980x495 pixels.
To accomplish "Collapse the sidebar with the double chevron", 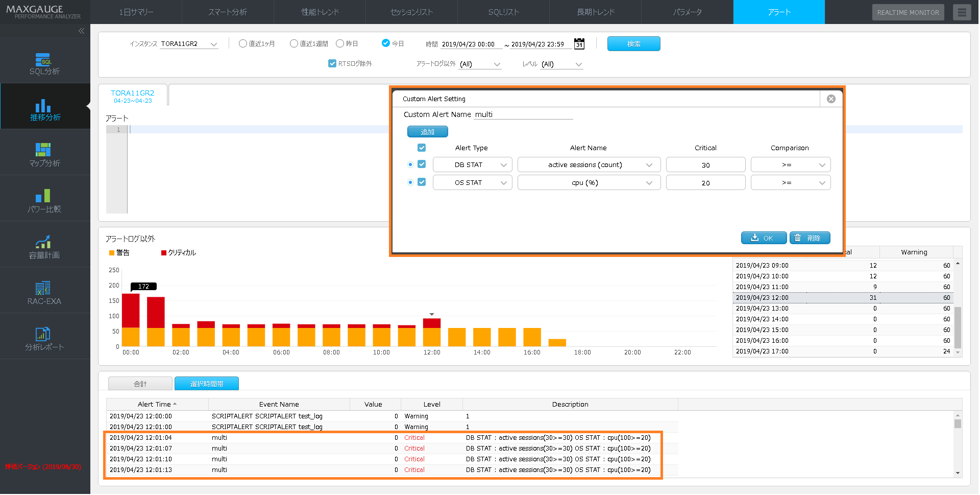I will click(81, 31).
